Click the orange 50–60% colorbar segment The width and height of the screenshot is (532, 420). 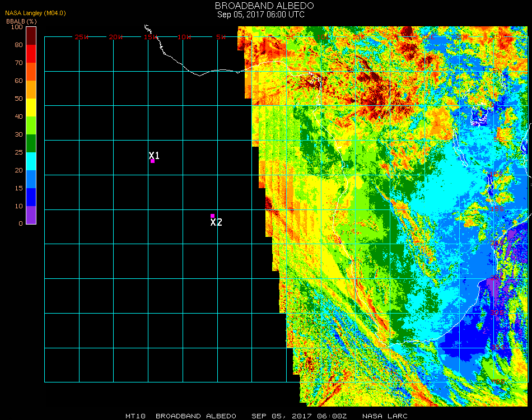pos(31,90)
